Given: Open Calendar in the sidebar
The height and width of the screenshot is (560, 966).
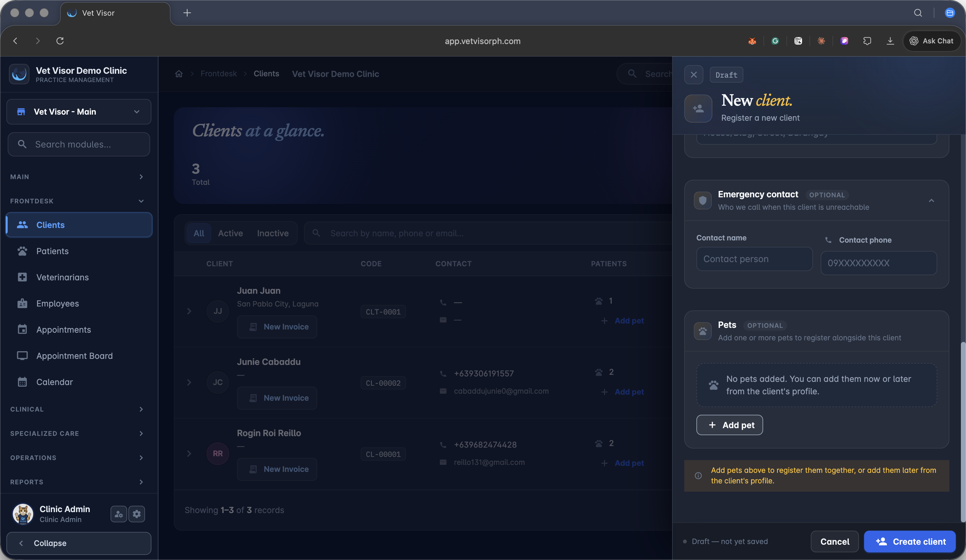Looking at the screenshot, I should click(x=79, y=382).
